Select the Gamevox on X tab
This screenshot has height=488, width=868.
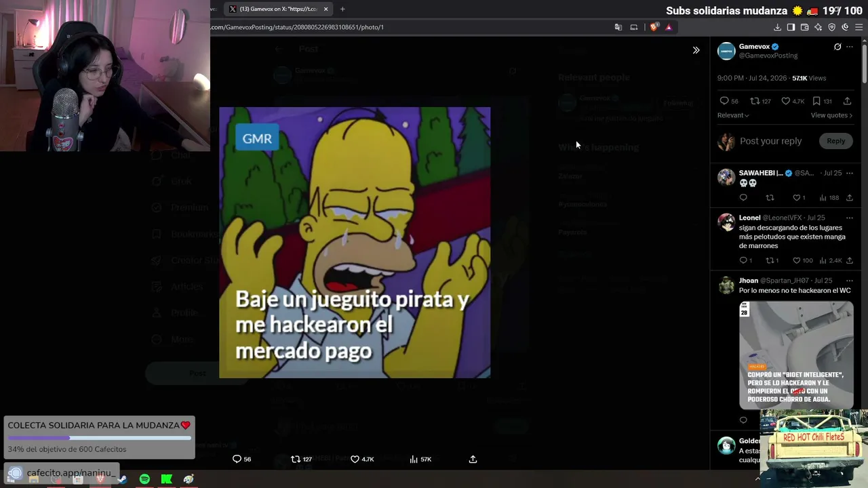coord(278,9)
